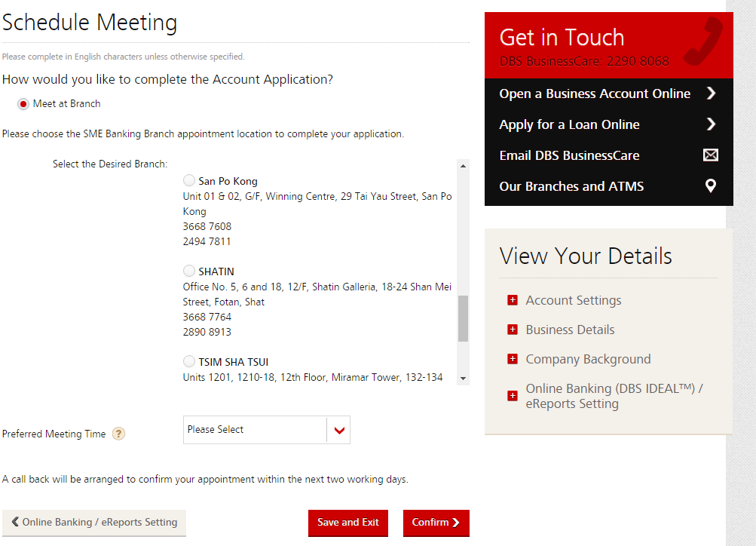Click the Save and Exit button
The width and height of the screenshot is (756, 546).
tap(348, 523)
